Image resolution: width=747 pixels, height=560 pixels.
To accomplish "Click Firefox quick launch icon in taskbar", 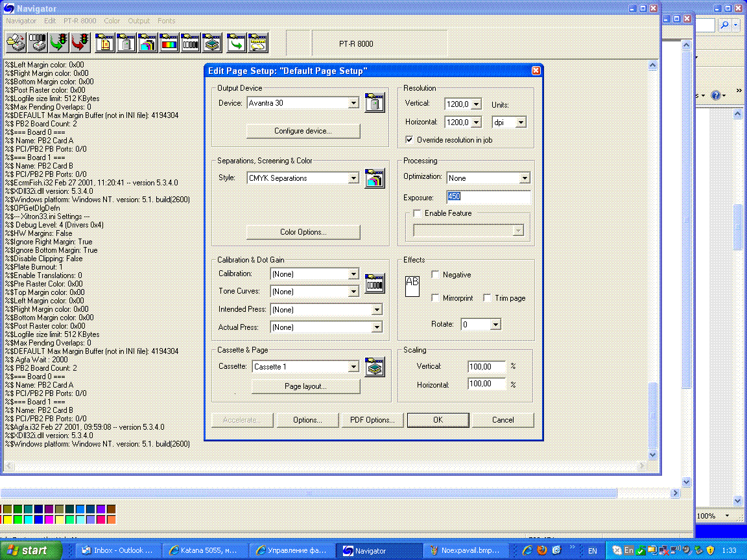I will click(541, 550).
